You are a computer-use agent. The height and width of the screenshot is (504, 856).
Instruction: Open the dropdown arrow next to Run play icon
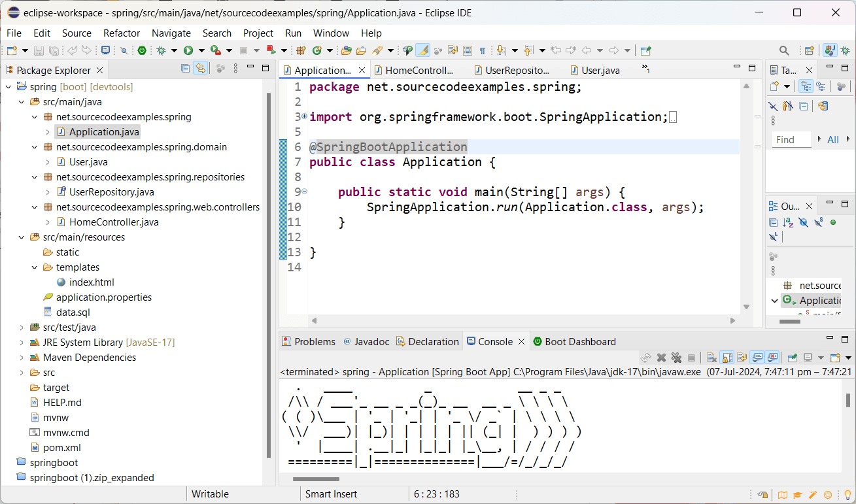tap(201, 50)
